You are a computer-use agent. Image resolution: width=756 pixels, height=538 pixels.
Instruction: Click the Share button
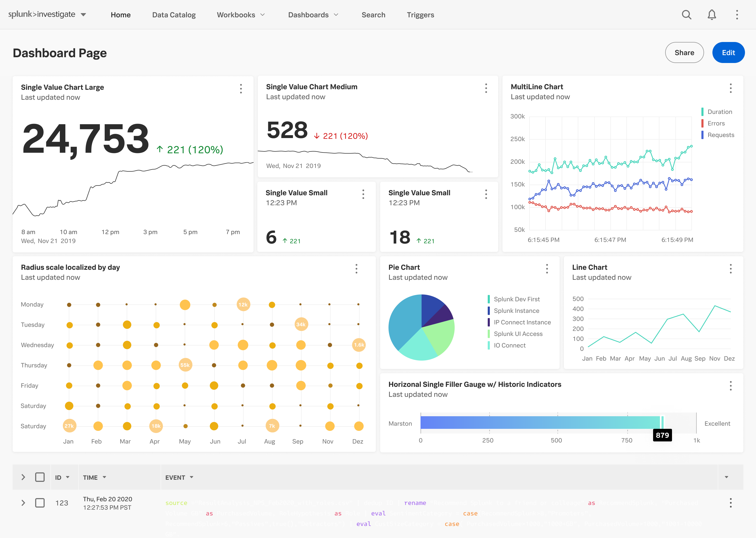tap(684, 52)
